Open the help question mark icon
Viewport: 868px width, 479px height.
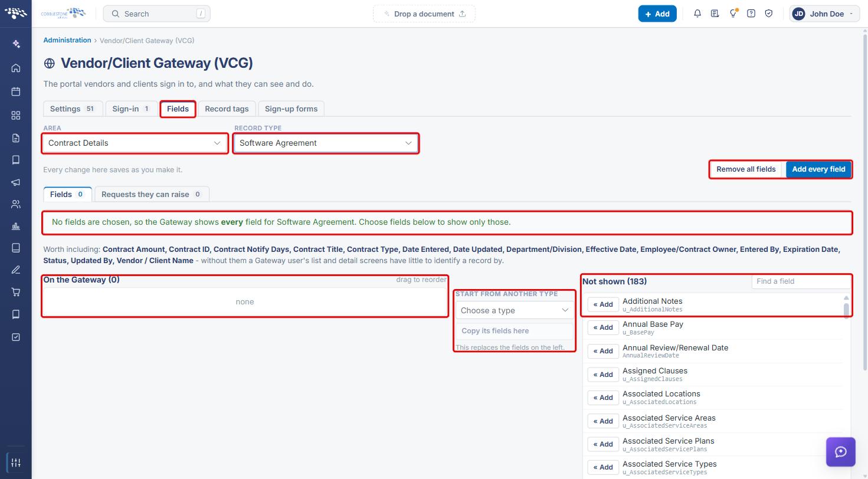[x=751, y=14]
